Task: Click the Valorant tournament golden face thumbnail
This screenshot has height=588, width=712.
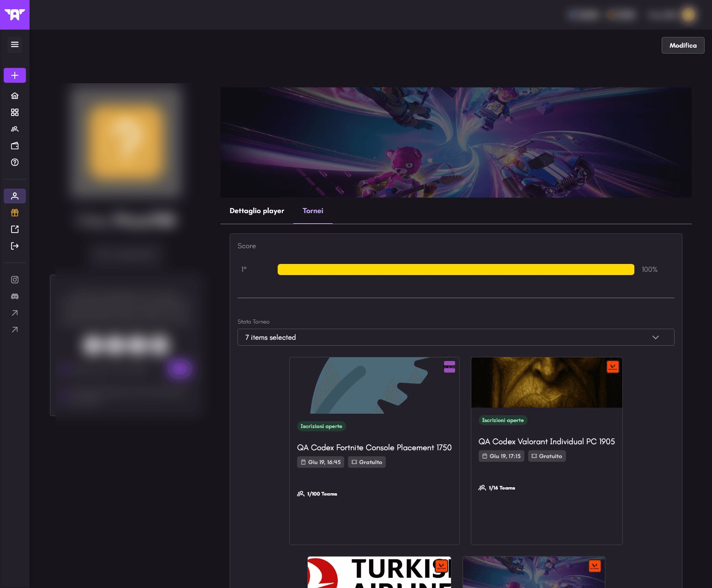Action: (547, 382)
